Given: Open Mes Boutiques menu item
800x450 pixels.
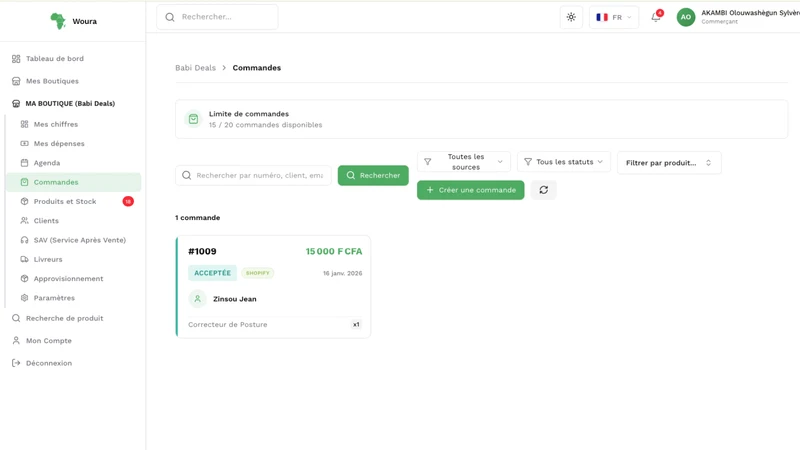Looking at the screenshot, I should tap(52, 81).
